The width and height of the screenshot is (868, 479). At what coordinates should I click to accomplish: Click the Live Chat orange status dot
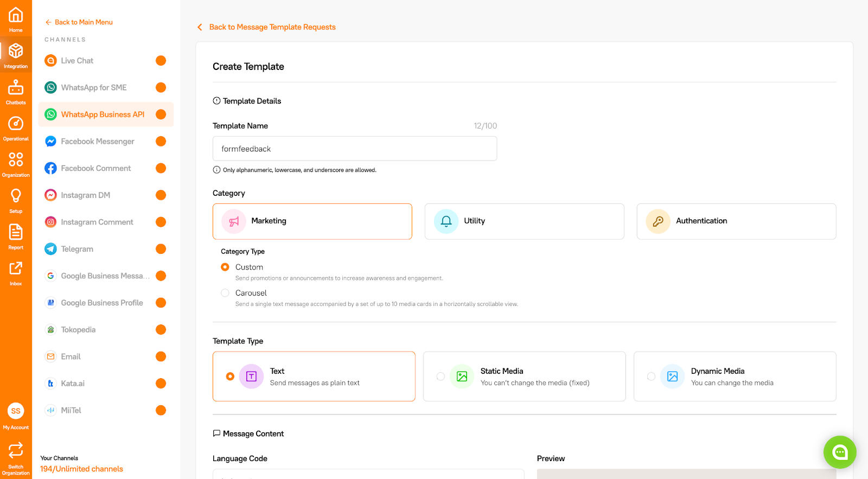[x=161, y=61]
